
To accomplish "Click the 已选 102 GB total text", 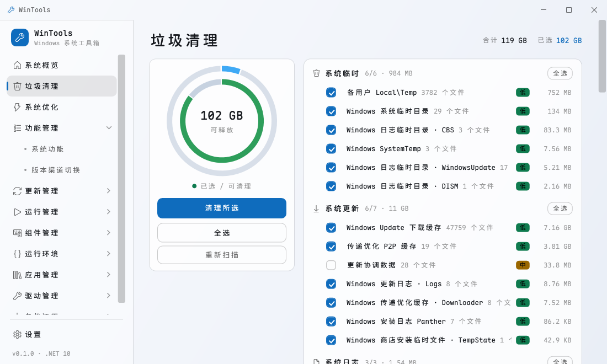I will pos(560,40).
